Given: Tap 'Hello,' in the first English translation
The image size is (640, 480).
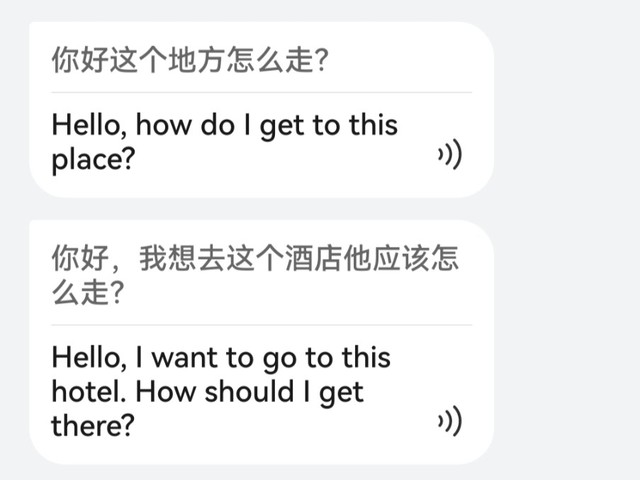Looking at the screenshot, I should (x=88, y=125).
